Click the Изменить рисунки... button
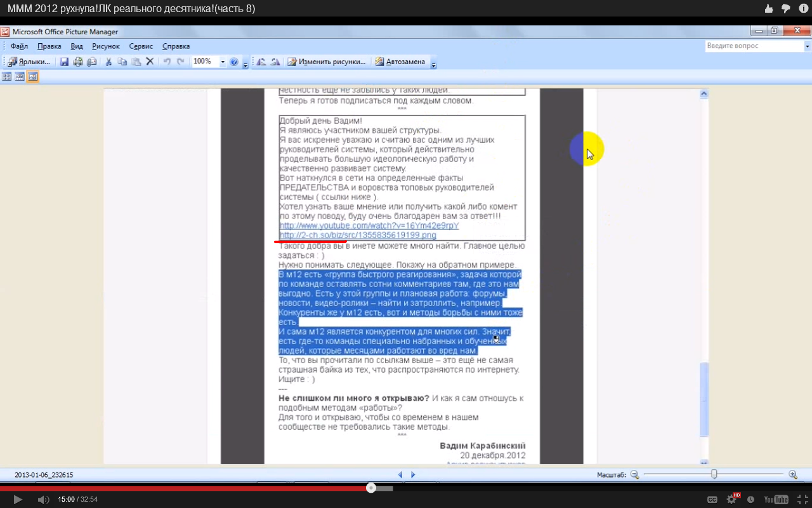This screenshot has height=508, width=812. point(327,62)
